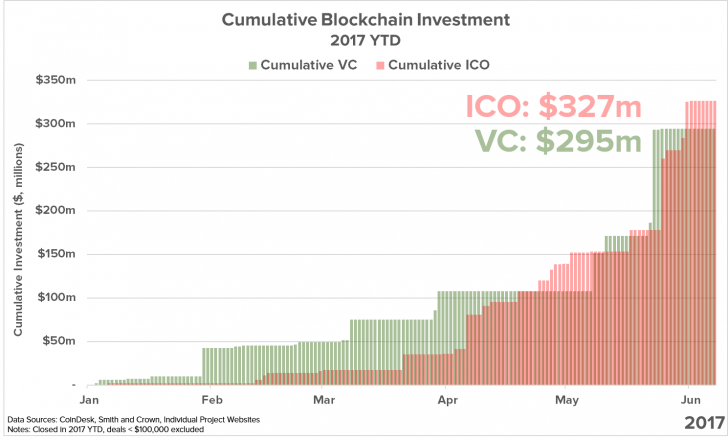Select the Cumulative VC legend label
Image resolution: width=728 pixels, height=440 pixels.
click(309, 65)
